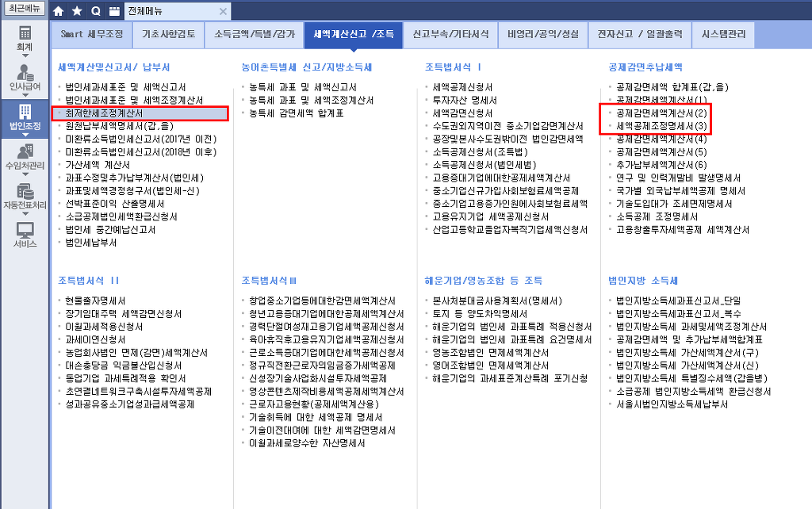The width and height of the screenshot is (812, 509).
Task: Open the 회계 sidebar module
Action: point(25,38)
